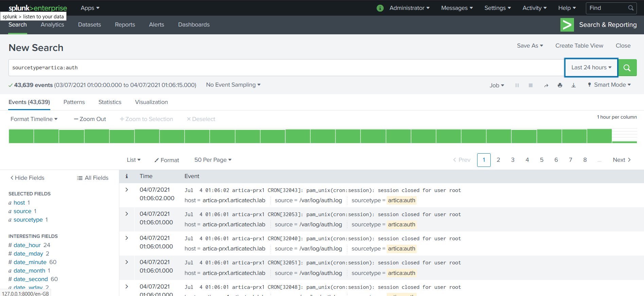Switch to the Patterns tab
Viewport: 644px width, 296px height.
(x=74, y=102)
